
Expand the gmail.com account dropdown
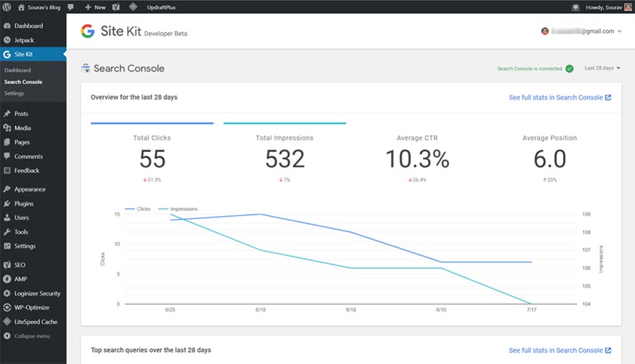[x=620, y=31]
